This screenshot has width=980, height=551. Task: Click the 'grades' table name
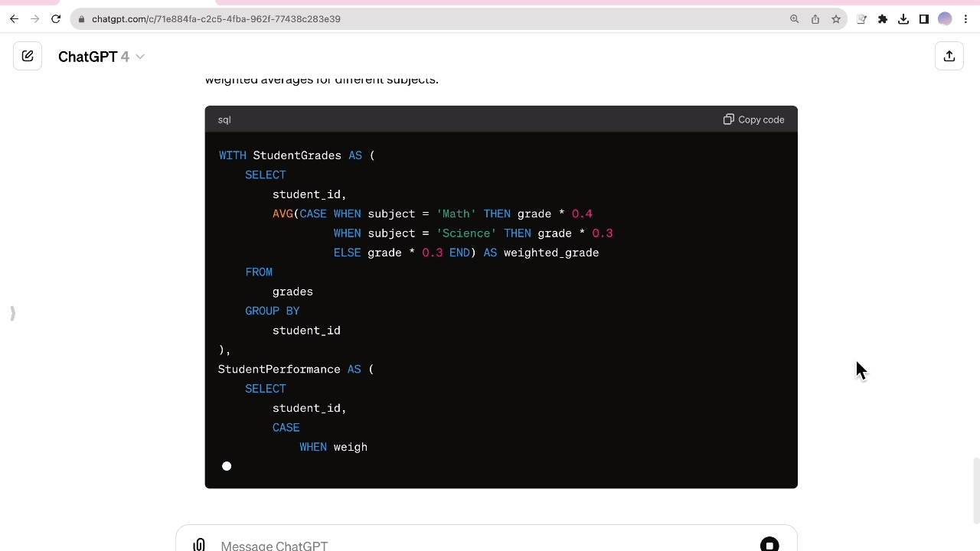[292, 292]
